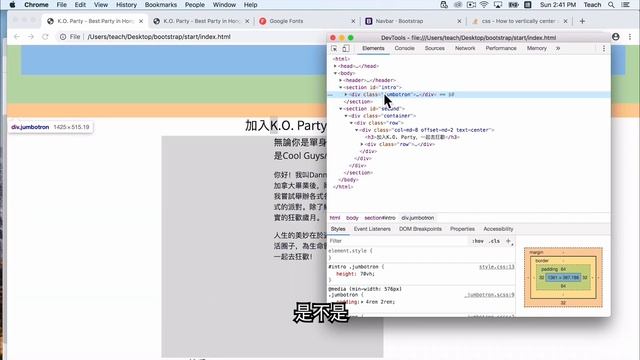640x360 pixels.
Task: Activate the DevTools inspect element tool
Action: point(334,49)
